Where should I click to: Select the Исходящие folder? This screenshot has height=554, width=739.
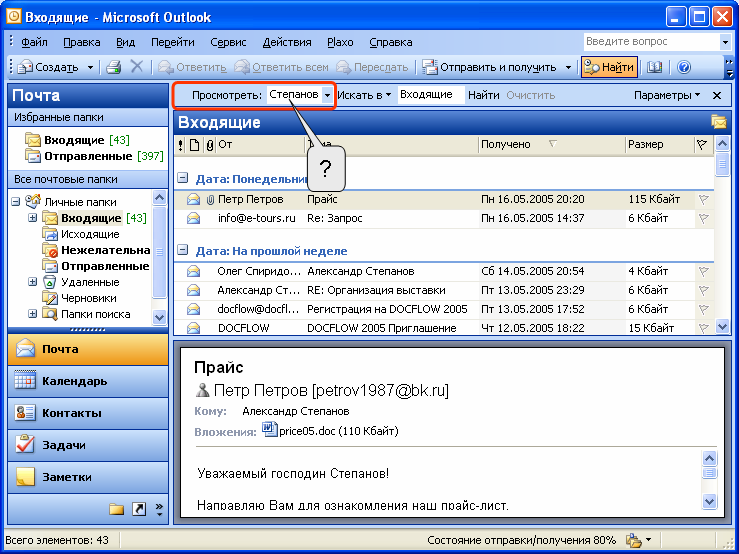coord(81,234)
